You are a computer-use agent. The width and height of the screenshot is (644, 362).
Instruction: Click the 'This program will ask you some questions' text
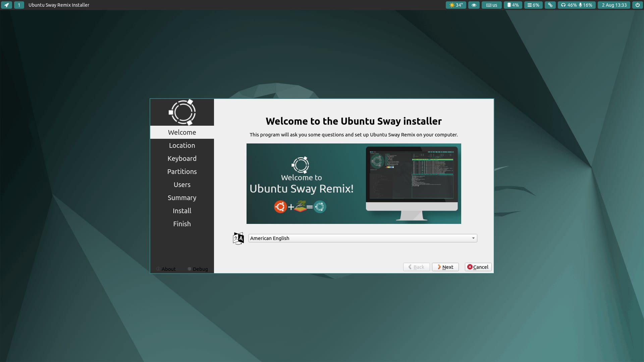354,135
